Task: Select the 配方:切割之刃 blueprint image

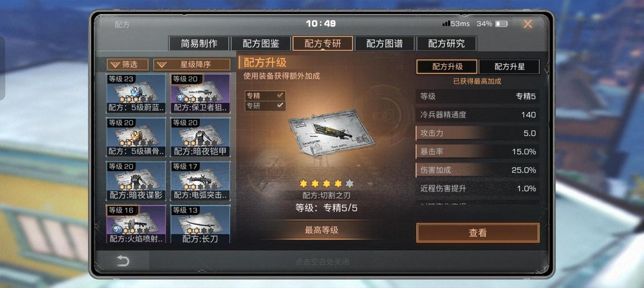Action: tap(331, 132)
